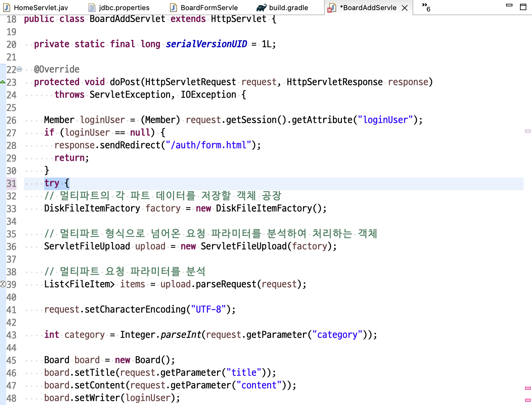Switch to the HomeServlet.java tab
Image resolution: width=532 pixels, height=405 pixels.
(x=35, y=8)
